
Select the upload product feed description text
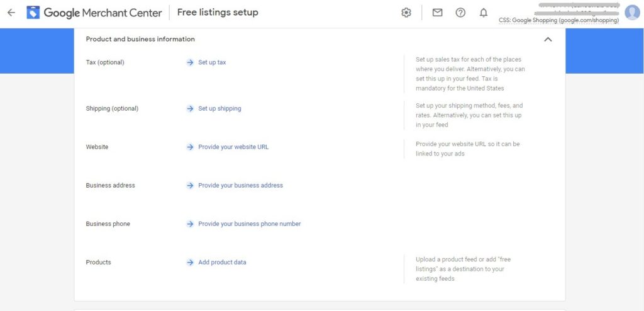click(x=464, y=269)
